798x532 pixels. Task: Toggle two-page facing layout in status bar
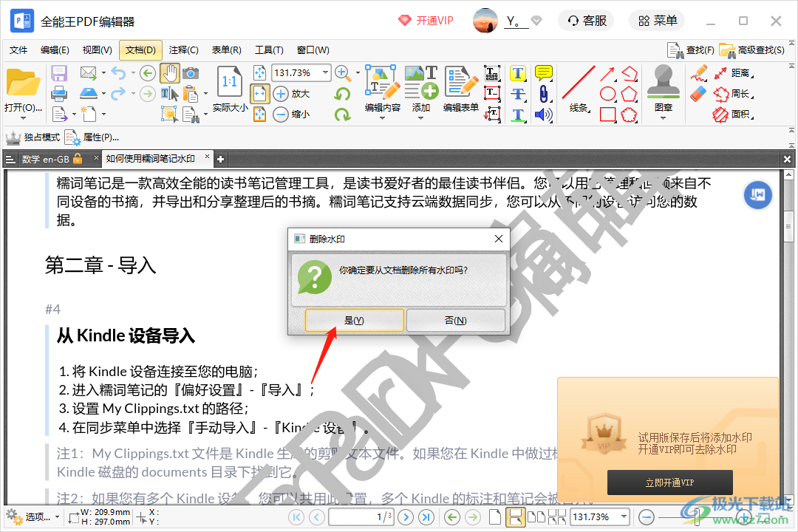[536, 517]
